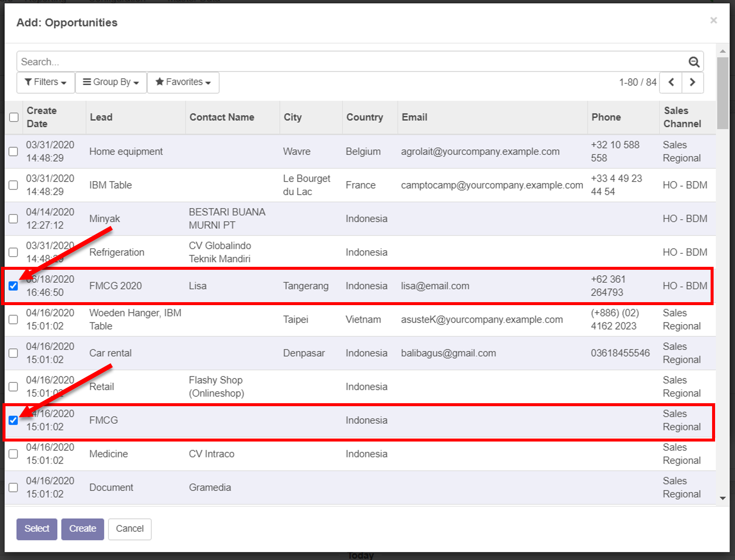The width and height of the screenshot is (735, 560).
Task: Click the Select button
Action: [37, 529]
